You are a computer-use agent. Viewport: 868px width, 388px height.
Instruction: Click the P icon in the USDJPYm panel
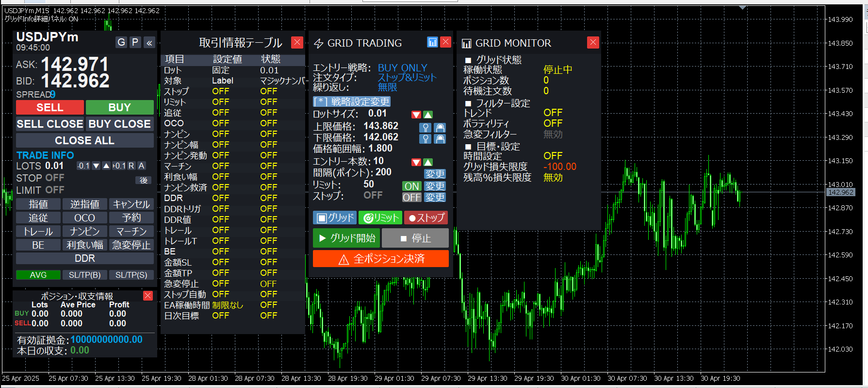pos(135,42)
